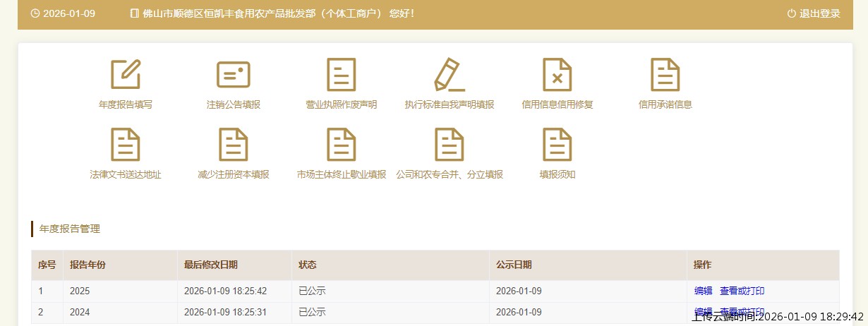Image resolution: width=868 pixels, height=326 pixels.
Task: Open the 法律文书送达地址 document icon
Action: tap(126, 144)
